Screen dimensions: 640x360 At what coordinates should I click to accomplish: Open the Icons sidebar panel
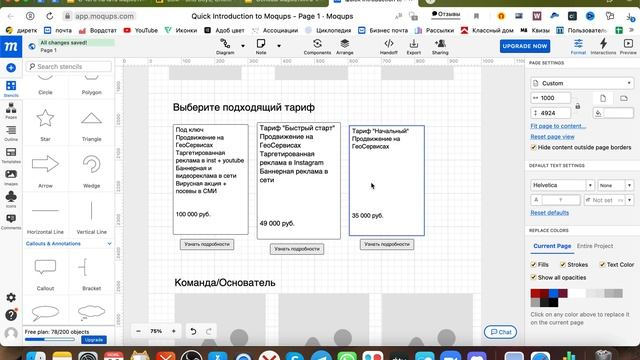click(x=11, y=199)
